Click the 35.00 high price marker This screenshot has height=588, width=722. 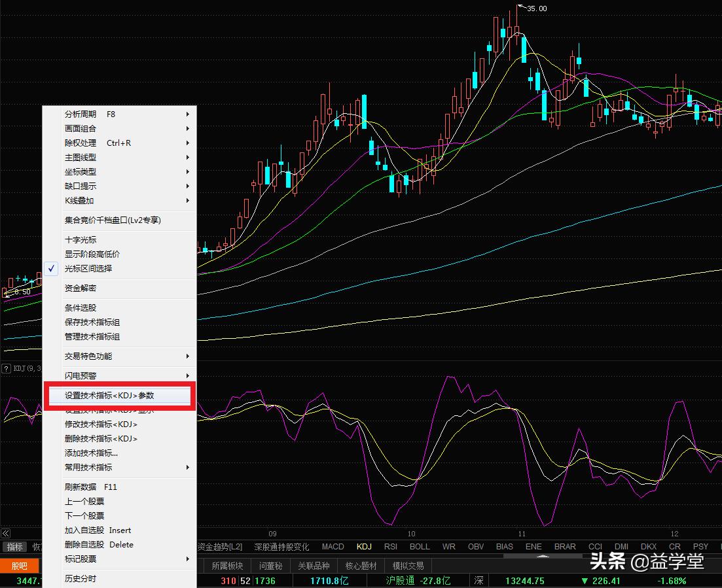click(x=536, y=9)
